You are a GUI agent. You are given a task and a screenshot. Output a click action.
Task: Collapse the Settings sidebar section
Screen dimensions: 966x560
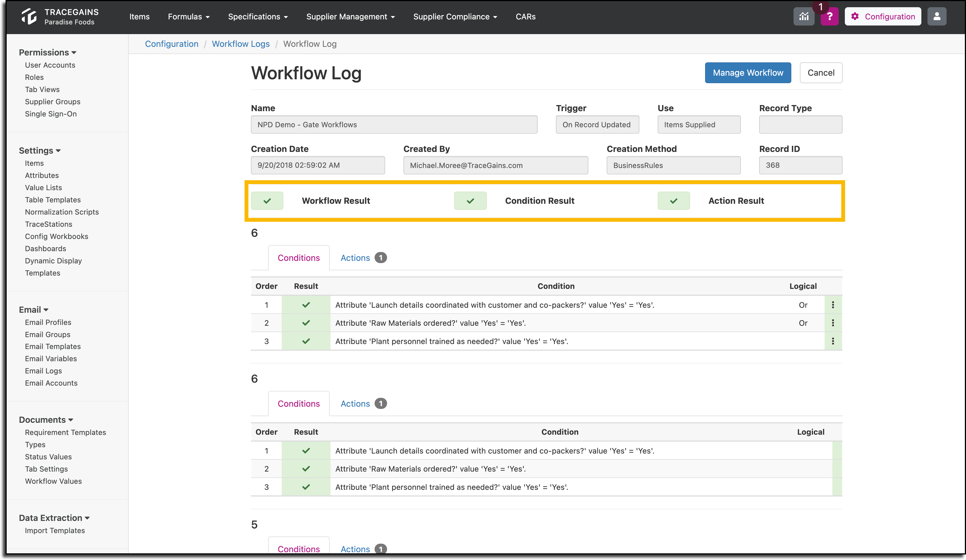(40, 150)
